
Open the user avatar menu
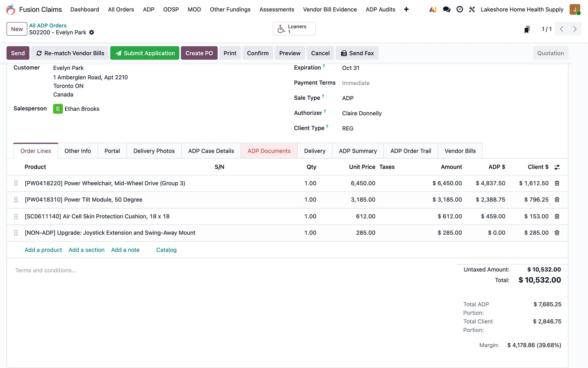click(x=575, y=9)
